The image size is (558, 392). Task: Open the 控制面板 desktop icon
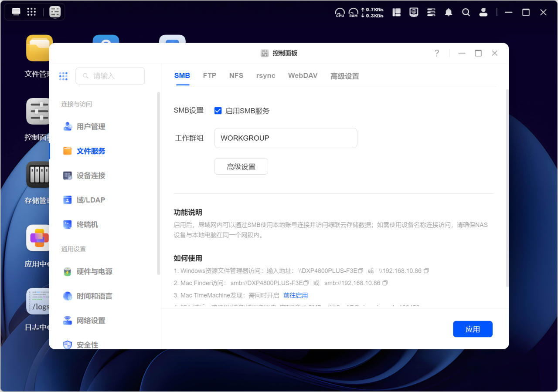38,112
